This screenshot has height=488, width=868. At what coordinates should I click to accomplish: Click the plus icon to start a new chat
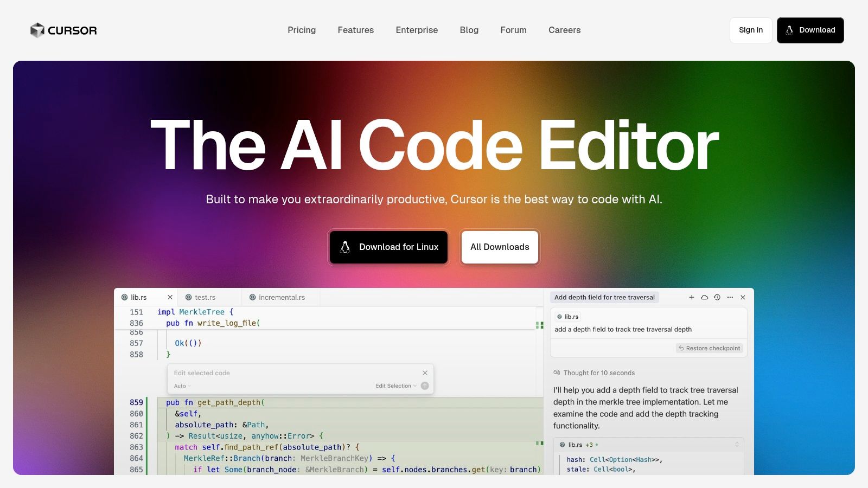(x=692, y=297)
